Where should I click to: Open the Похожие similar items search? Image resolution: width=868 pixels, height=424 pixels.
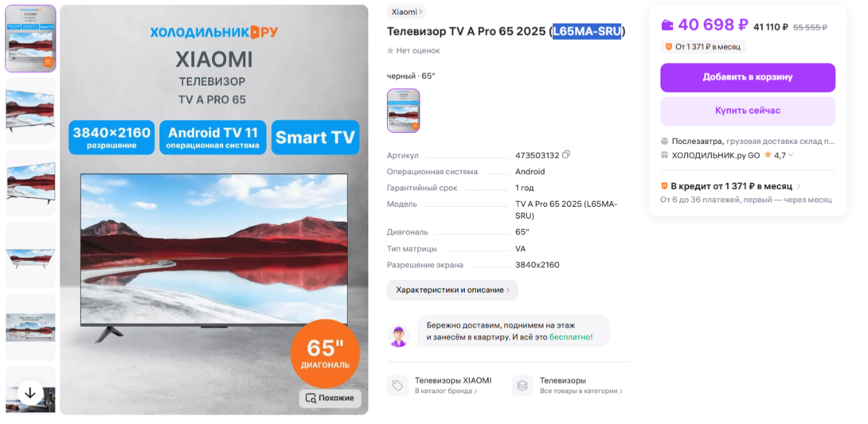click(x=330, y=398)
